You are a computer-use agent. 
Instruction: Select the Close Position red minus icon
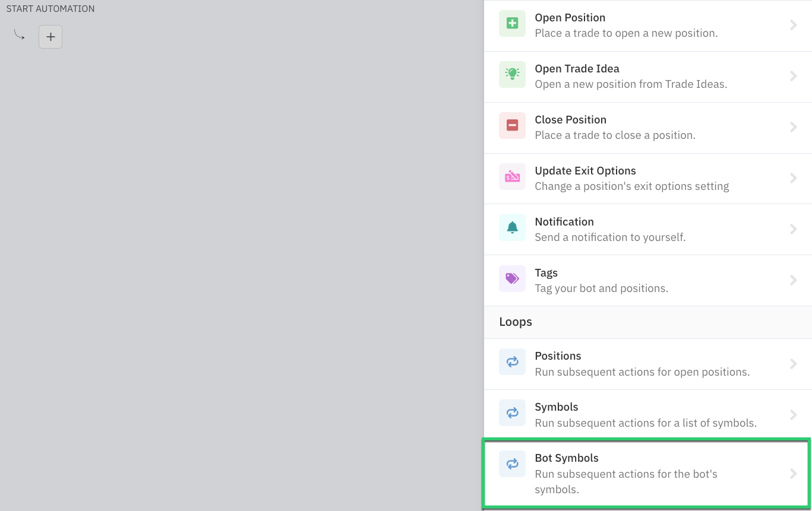point(512,125)
